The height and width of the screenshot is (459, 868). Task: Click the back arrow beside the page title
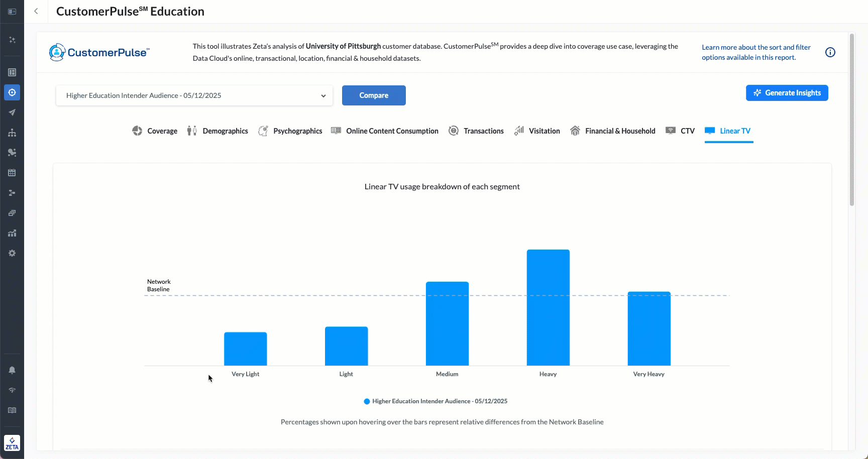(36, 12)
